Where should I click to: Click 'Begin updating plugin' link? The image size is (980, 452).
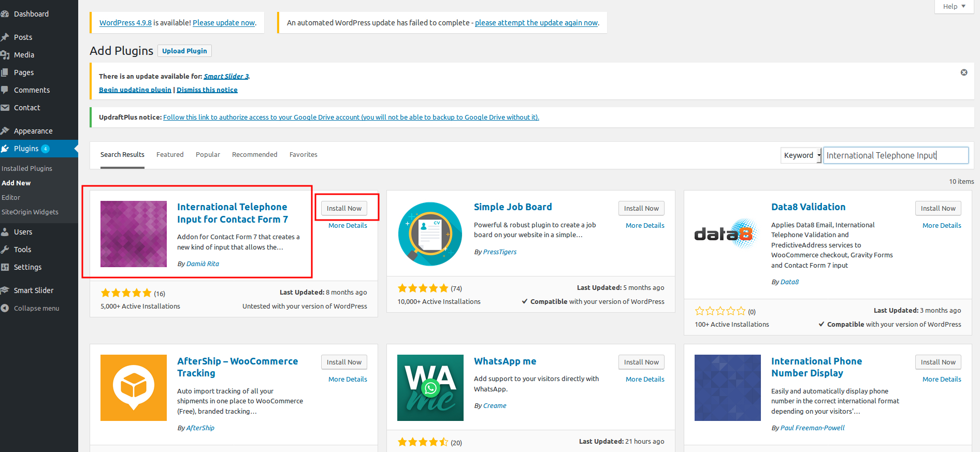pyautogui.click(x=135, y=90)
